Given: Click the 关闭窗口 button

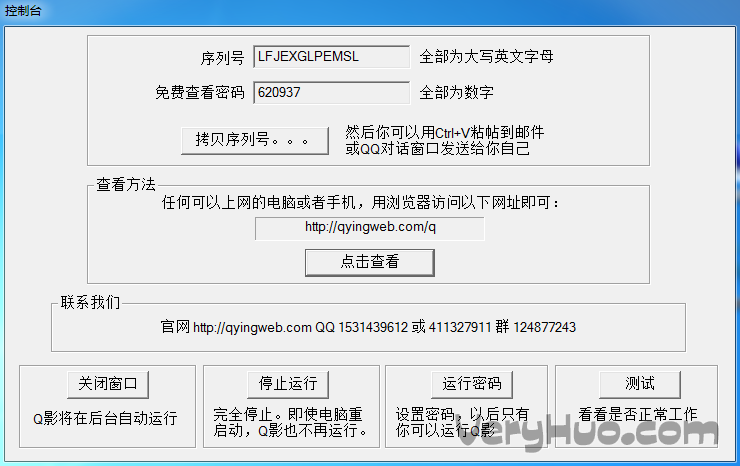Looking at the screenshot, I should 108,384.
